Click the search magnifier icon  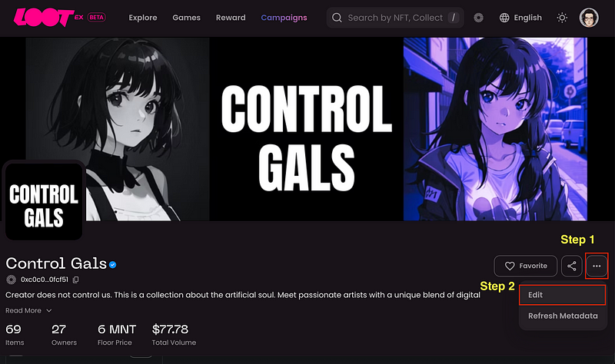pyautogui.click(x=337, y=18)
